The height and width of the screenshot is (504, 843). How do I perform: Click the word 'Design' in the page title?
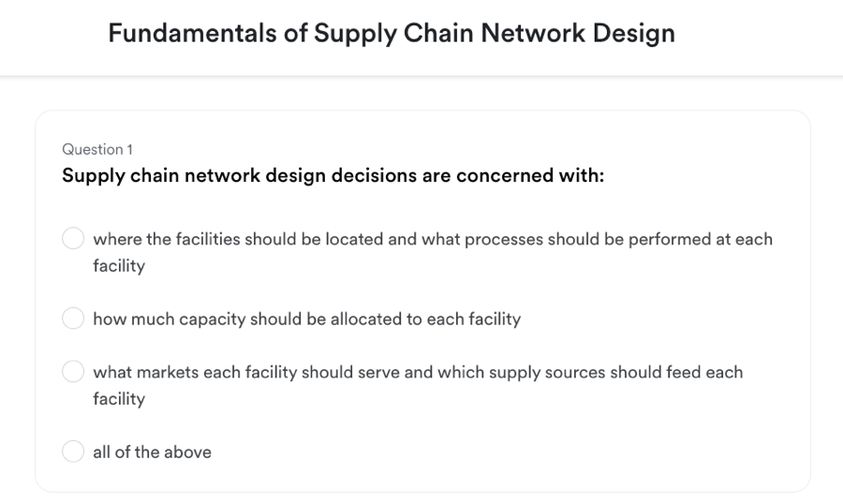tap(634, 34)
